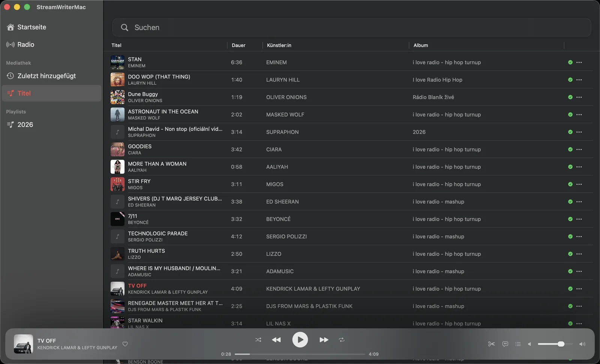The width and height of the screenshot is (600, 364).
Task: Open more options for SHIVERS by Ed Sheeran
Action: [x=579, y=202]
